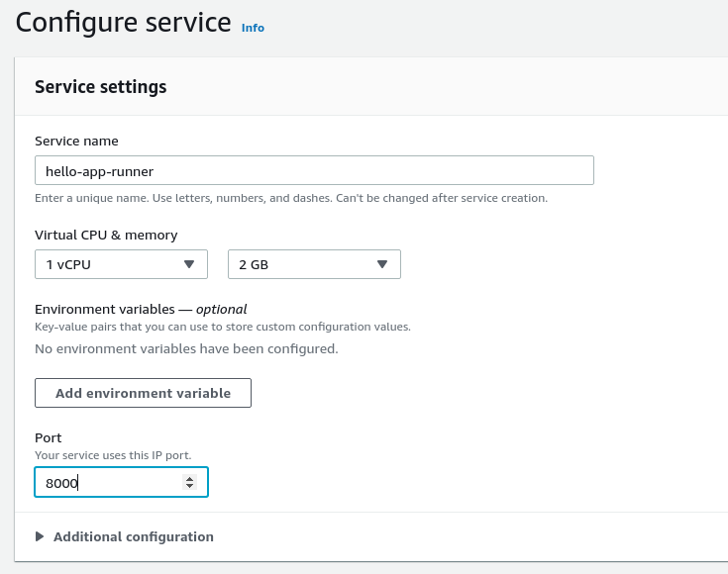Click the Service name input field
The width and height of the screenshot is (728, 574).
pyautogui.click(x=314, y=170)
